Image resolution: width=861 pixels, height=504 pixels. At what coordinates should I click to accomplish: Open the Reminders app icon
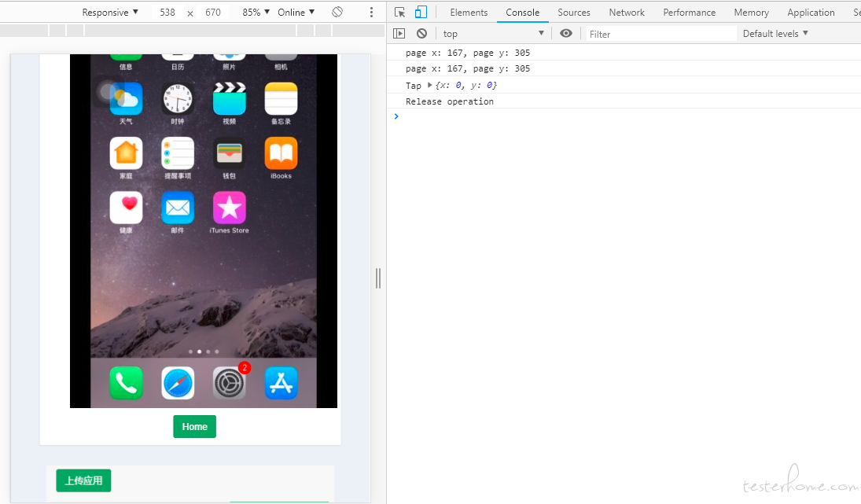point(178,153)
